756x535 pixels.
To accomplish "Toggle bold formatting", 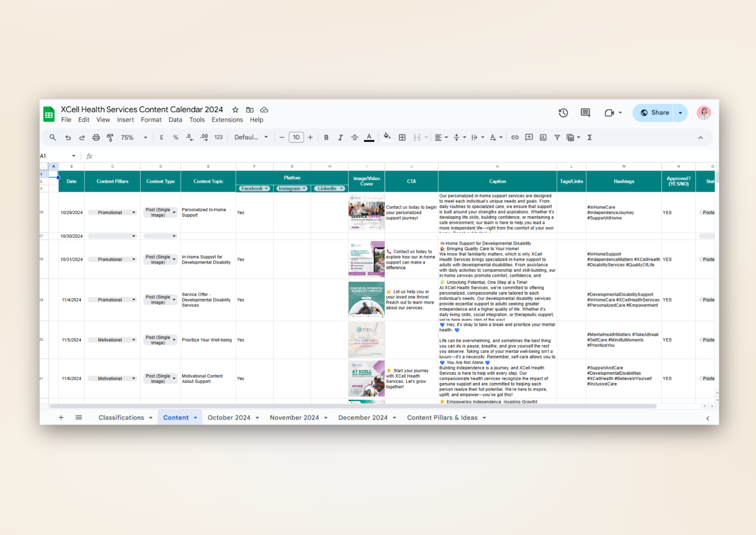I will (326, 138).
